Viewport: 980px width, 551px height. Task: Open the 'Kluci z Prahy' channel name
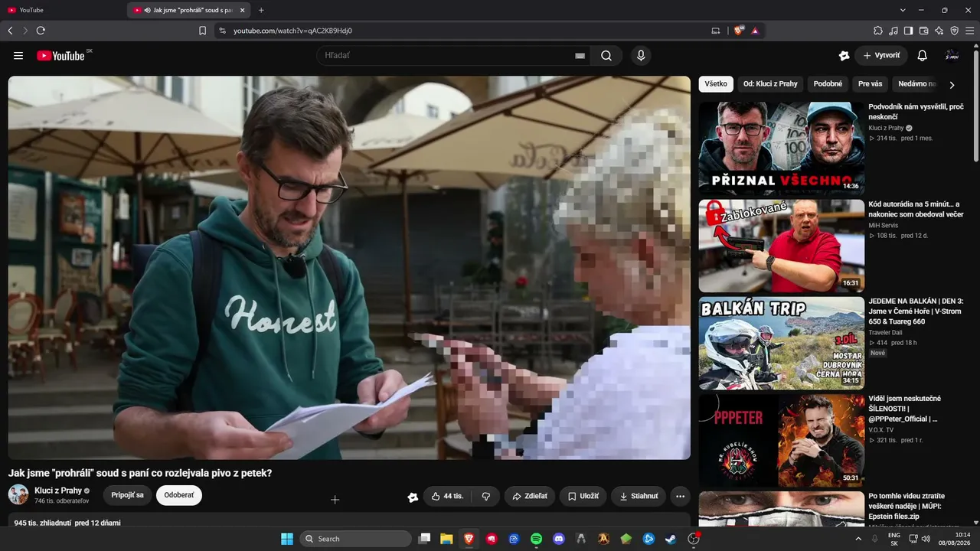click(x=58, y=491)
